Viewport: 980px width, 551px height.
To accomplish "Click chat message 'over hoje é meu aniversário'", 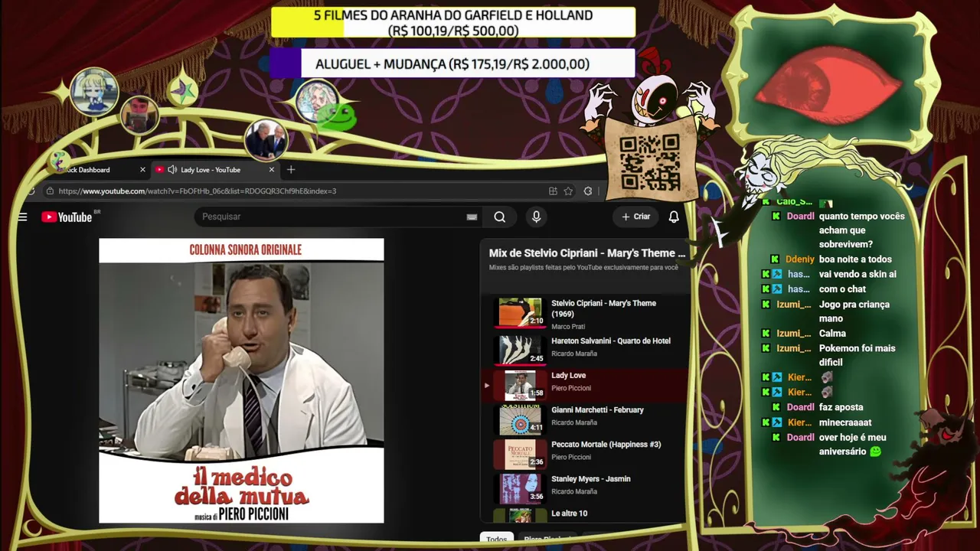I will [x=852, y=445].
